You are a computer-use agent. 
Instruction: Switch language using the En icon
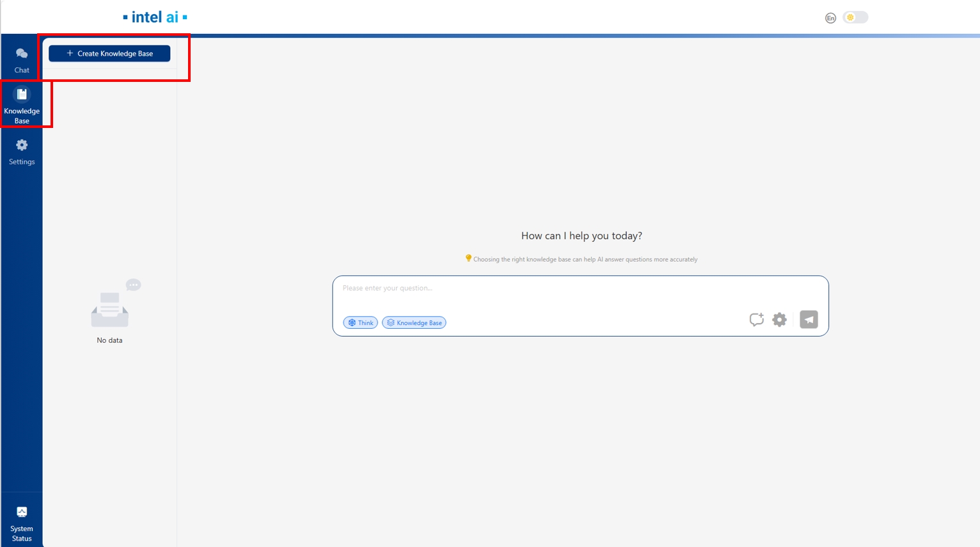point(830,18)
